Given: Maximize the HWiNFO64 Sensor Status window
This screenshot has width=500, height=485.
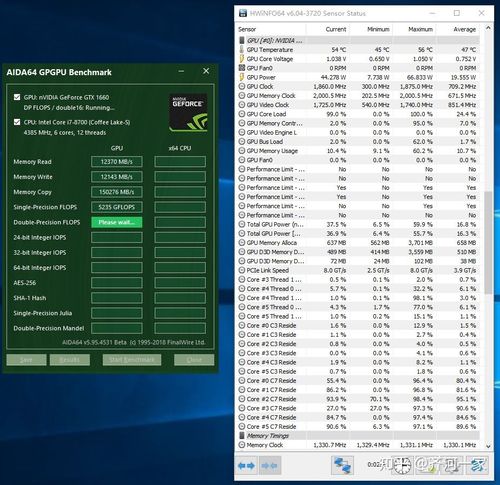Looking at the screenshot, I should pos(457,13).
